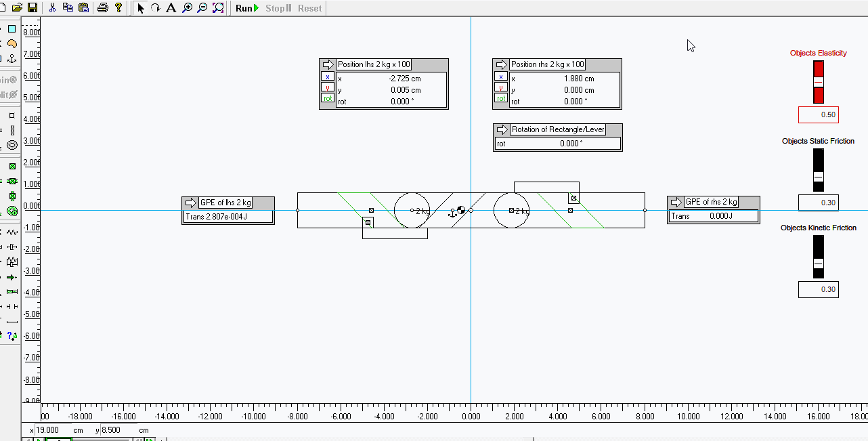Select the Separator tool
This screenshot has width=868, height=441.
(x=12, y=306)
